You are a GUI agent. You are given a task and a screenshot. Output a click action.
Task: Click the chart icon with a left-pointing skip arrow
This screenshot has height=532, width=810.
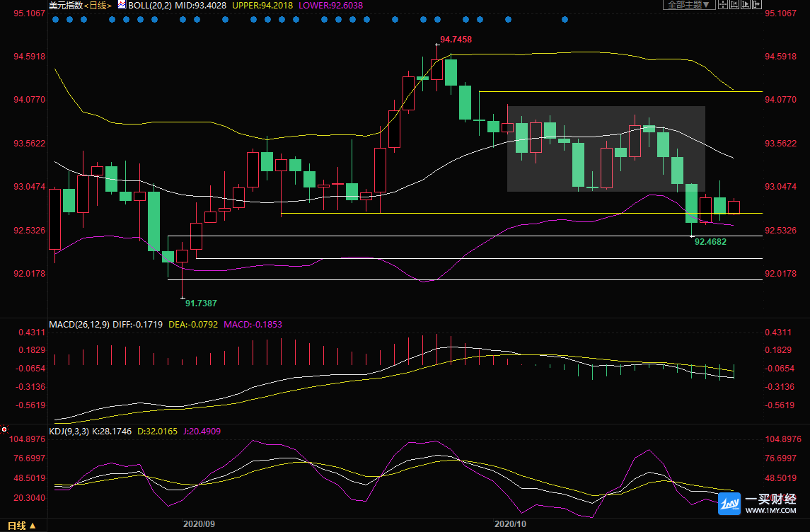[734, 4]
